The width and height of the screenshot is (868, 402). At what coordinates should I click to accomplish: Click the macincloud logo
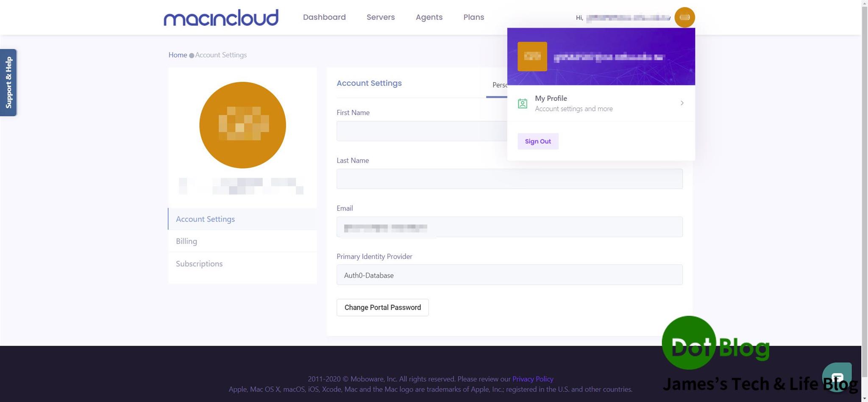(220, 17)
